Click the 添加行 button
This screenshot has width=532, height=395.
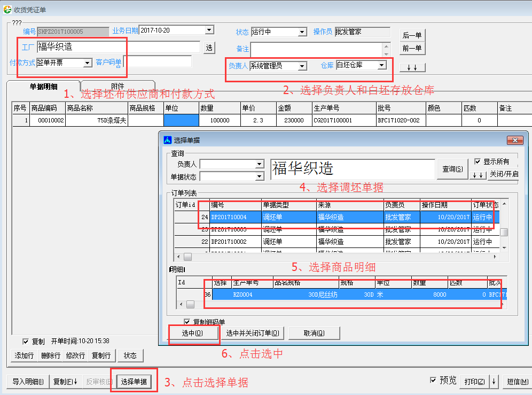click(x=24, y=355)
